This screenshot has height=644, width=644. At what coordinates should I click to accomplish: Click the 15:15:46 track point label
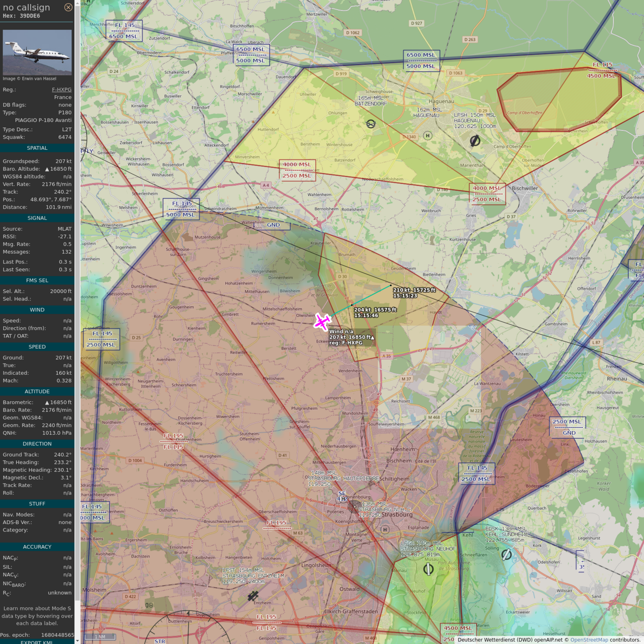[x=366, y=315]
